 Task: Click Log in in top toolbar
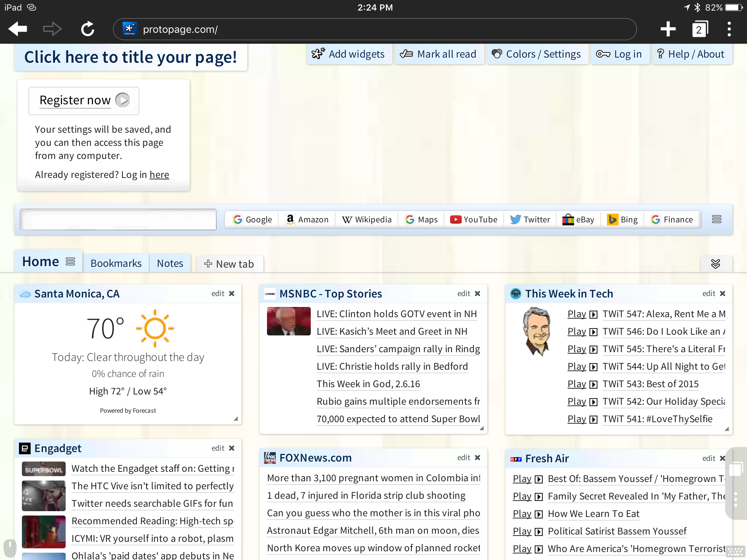tap(620, 54)
